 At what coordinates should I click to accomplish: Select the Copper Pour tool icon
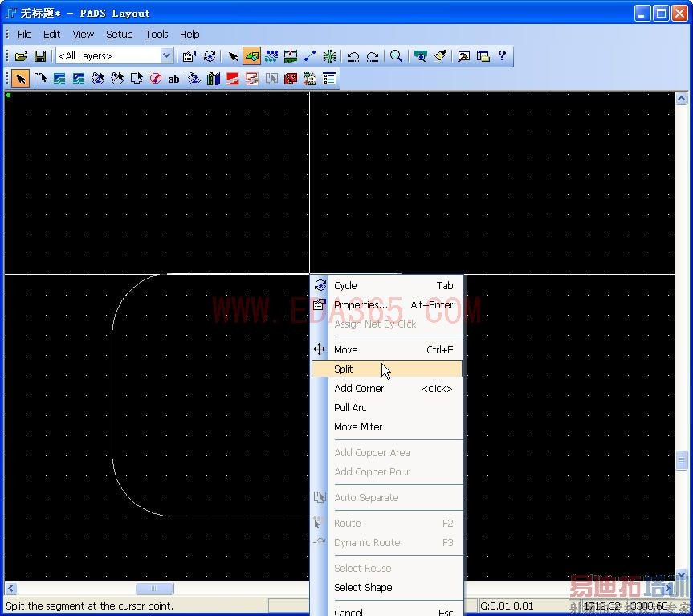pyautogui.click(x=98, y=79)
